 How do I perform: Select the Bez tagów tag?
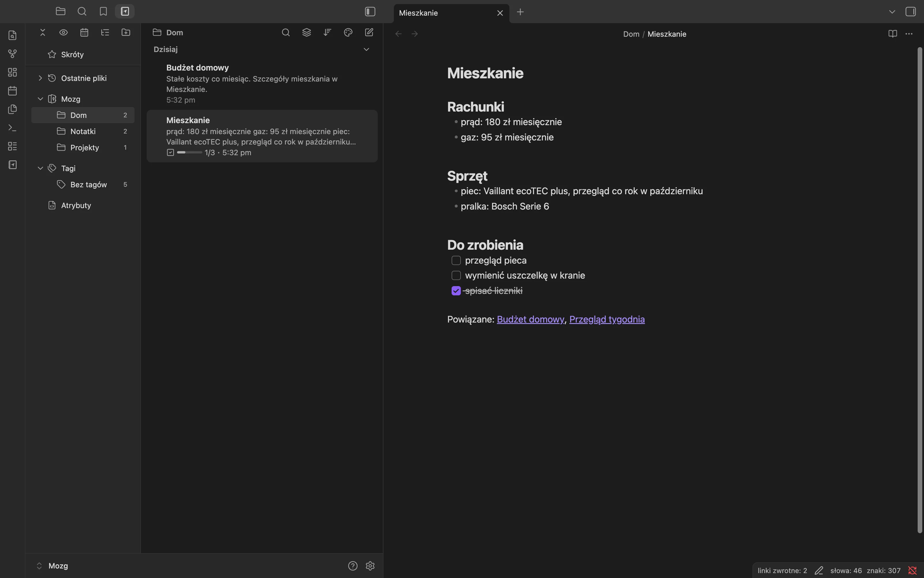tap(83, 185)
